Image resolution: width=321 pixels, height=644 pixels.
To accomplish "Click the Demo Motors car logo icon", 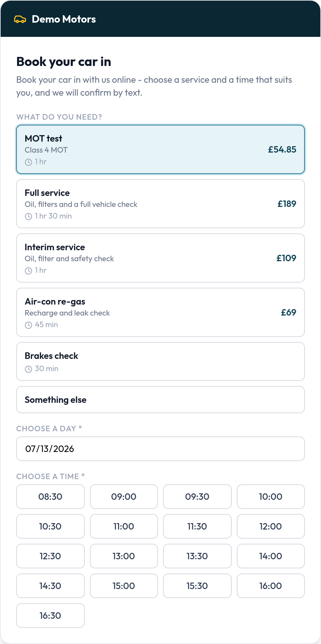I will (x=20, y=19).
